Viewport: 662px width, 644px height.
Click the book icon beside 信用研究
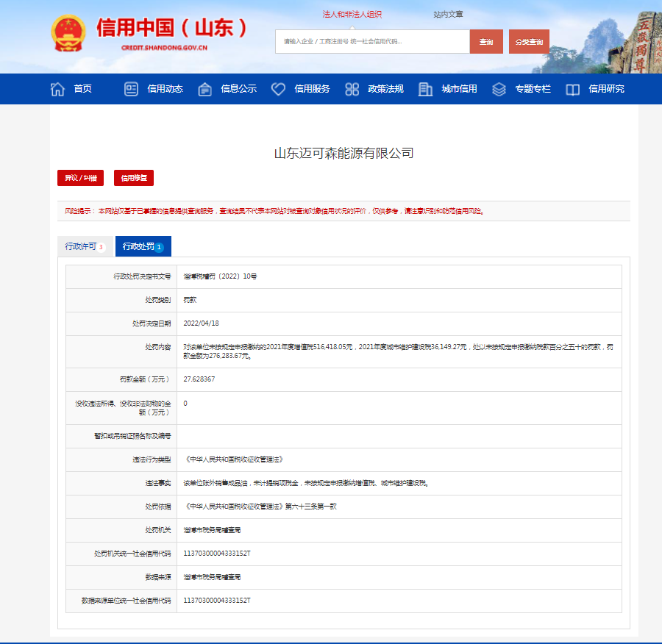(x=572, y=90)
